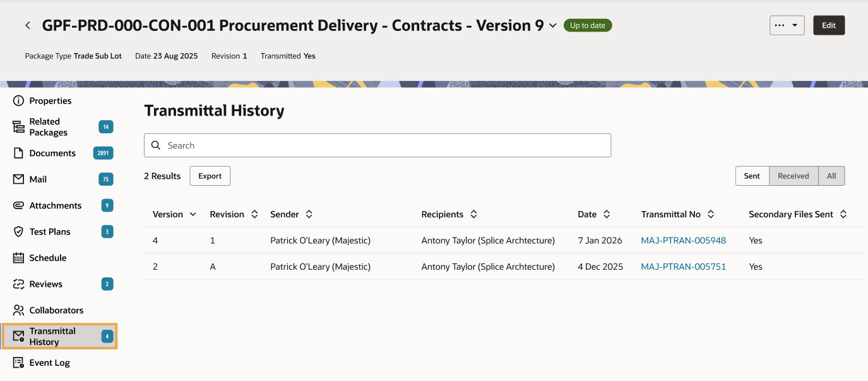Go to the Collaborators section
The image size is (868, 381).
click(x=56, y=310)
